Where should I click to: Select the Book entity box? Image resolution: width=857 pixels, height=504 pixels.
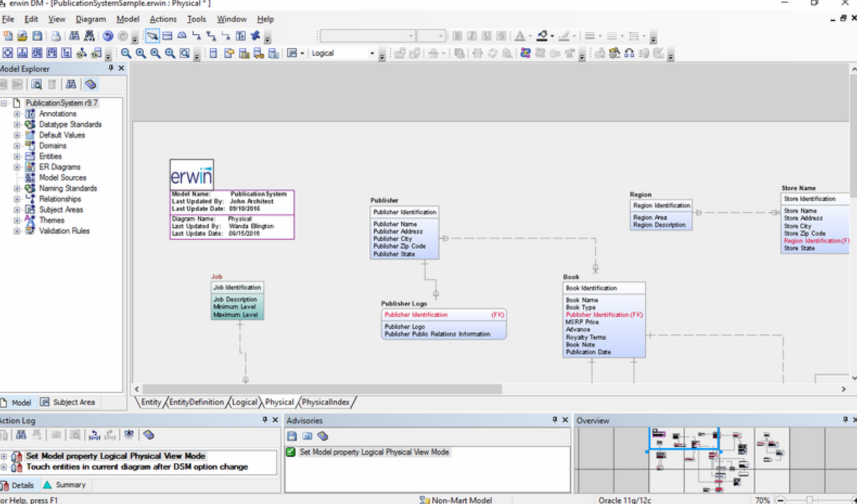[604, 320]
